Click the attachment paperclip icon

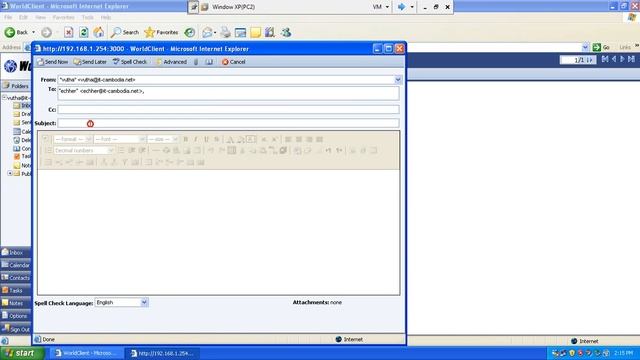click(196, 62)
